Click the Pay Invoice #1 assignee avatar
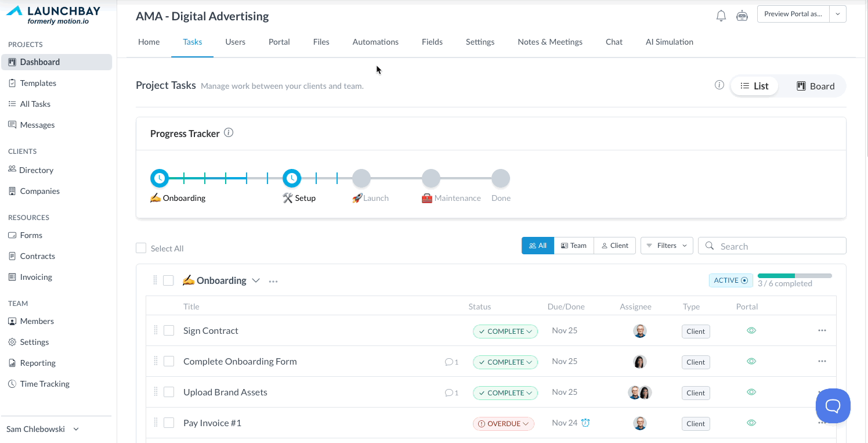 pyautogui.click(x=640, y=423)
